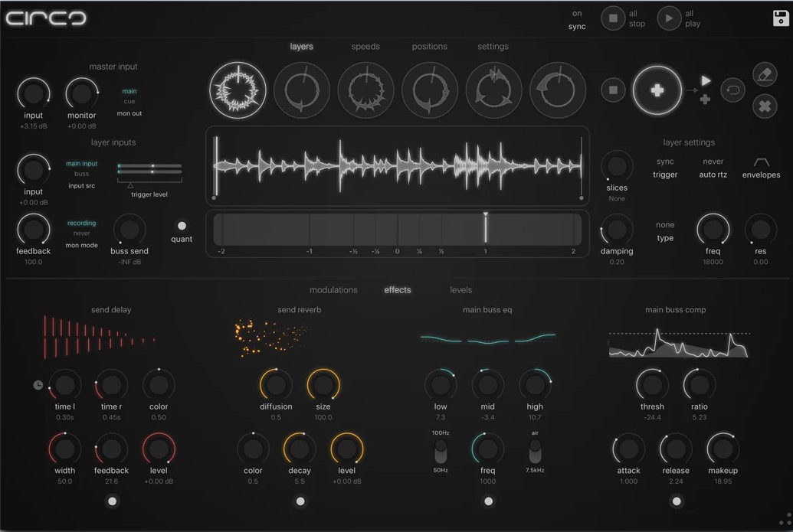The height and width of the screenshot is (532, 793).
Task: Change the filter type none setting
Action: 665,231
